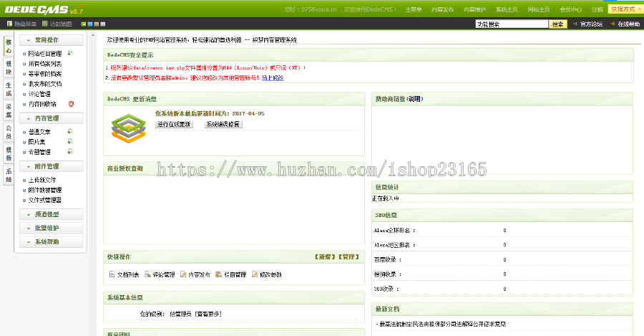This screenshot has width=644, height=336.
Task: Click the 文档列表 shortcut icon
Action: pos(112,274)
